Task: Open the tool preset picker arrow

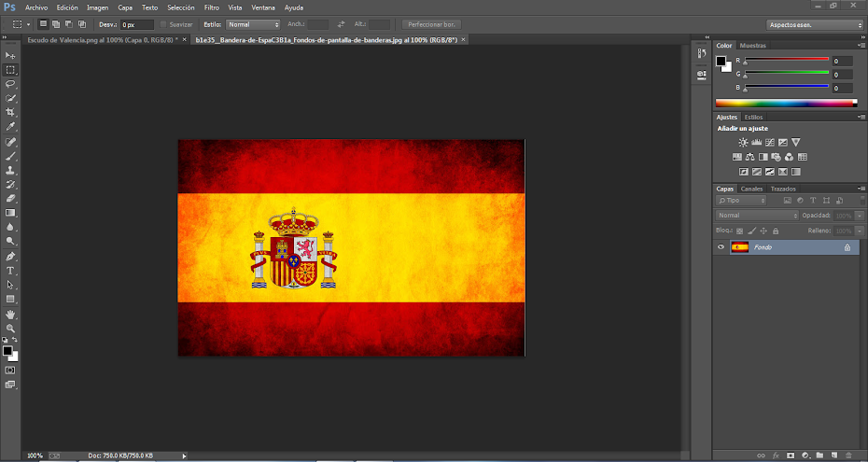Action: (28, 24)
